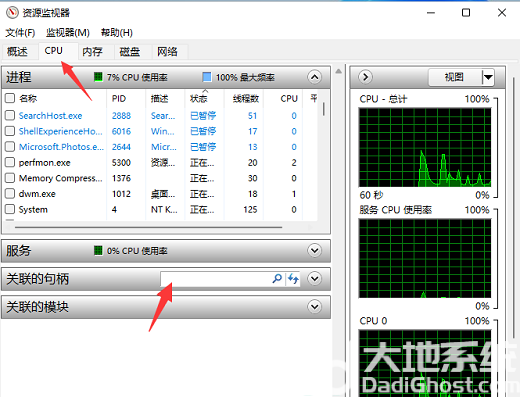Check the SearchHost.exe process checkbox

coord(10,115)
